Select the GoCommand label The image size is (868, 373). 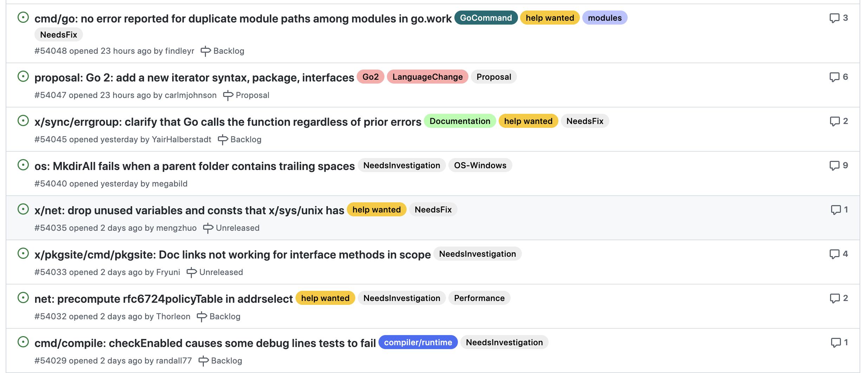pos(486,18)
